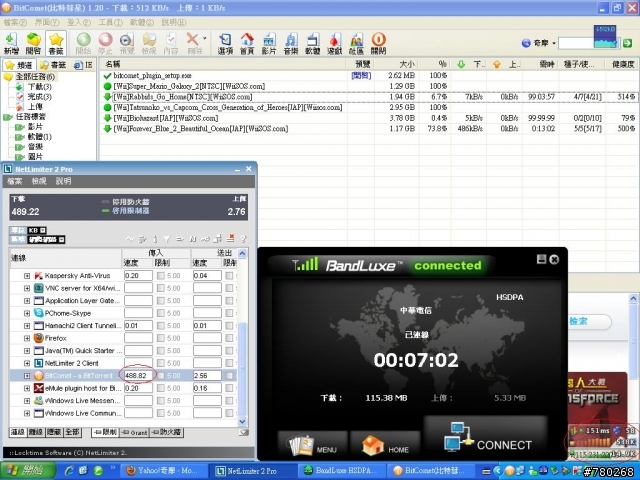Open the 檢視 menu in NetLimiter
Screen dimensions: 640x480
(39, 181)
